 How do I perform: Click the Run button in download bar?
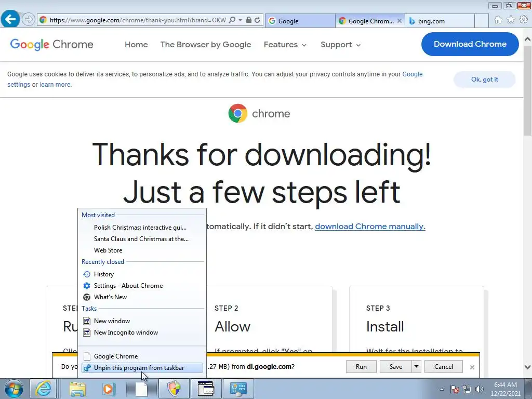coord(361,366)
